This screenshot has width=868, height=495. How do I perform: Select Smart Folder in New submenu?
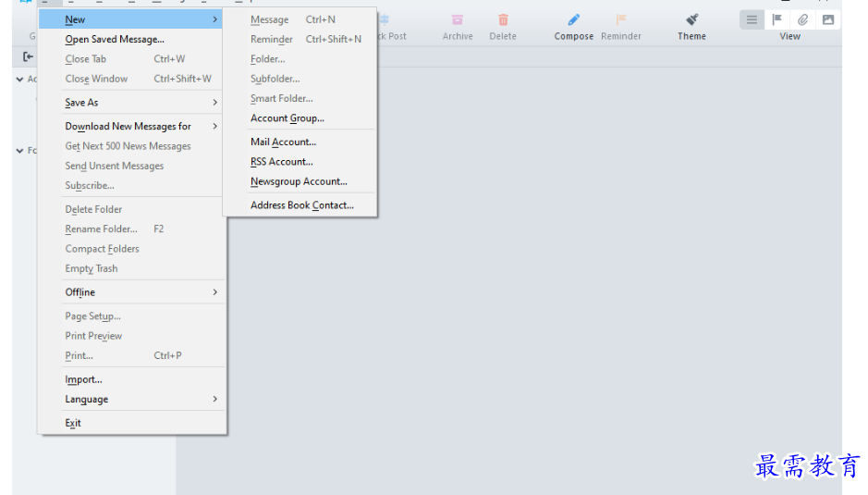tap(300, 99)
